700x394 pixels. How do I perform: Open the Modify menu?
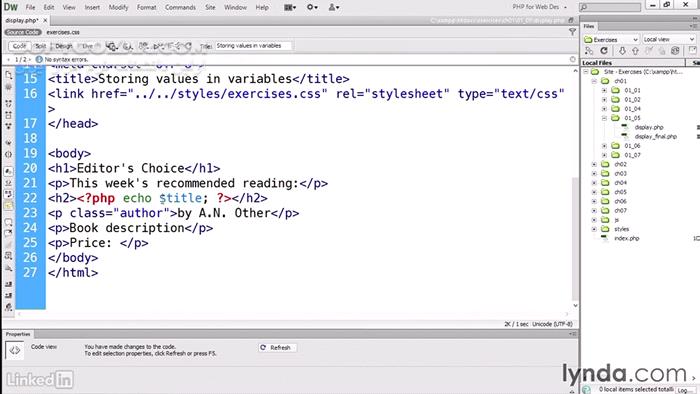118,7
